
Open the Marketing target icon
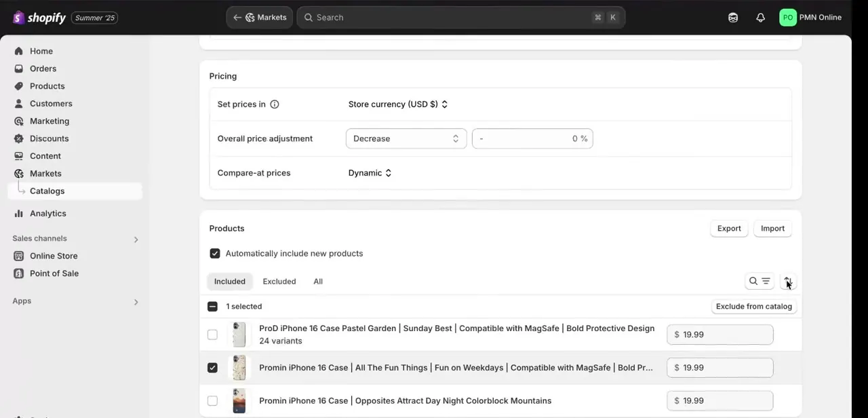[x=18, y=121]
